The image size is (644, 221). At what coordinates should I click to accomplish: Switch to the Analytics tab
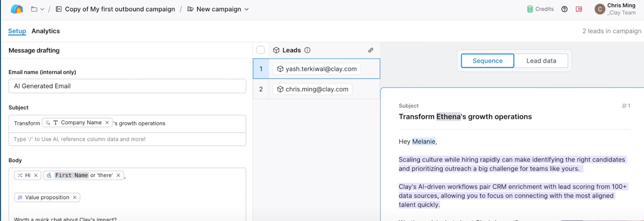(x=45, y=31)
